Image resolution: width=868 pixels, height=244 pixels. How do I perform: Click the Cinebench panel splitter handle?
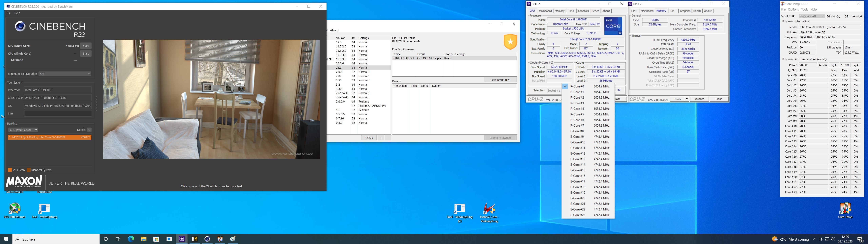[x=96, y=104]
